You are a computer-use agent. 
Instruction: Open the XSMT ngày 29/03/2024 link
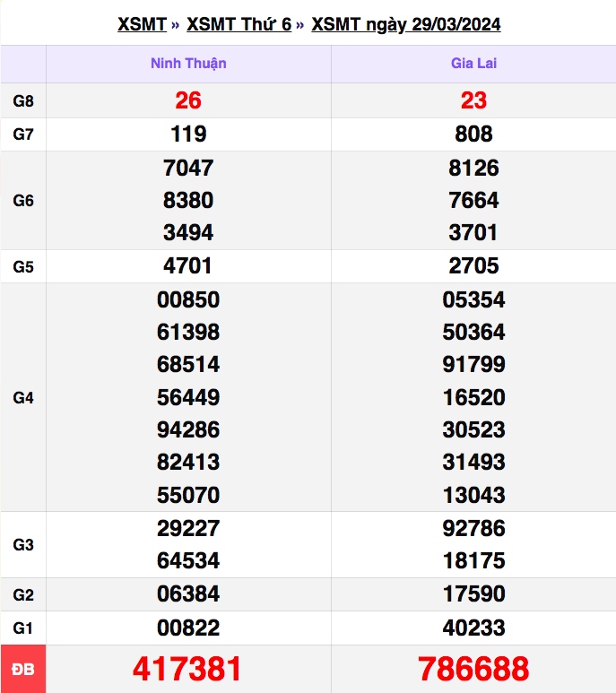405,24
